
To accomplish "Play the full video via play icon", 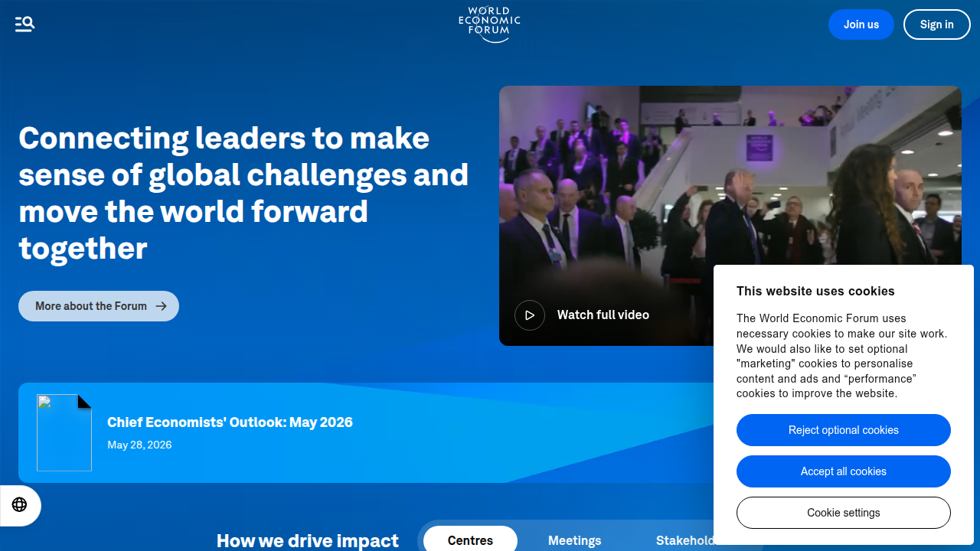I will (530, 315).
